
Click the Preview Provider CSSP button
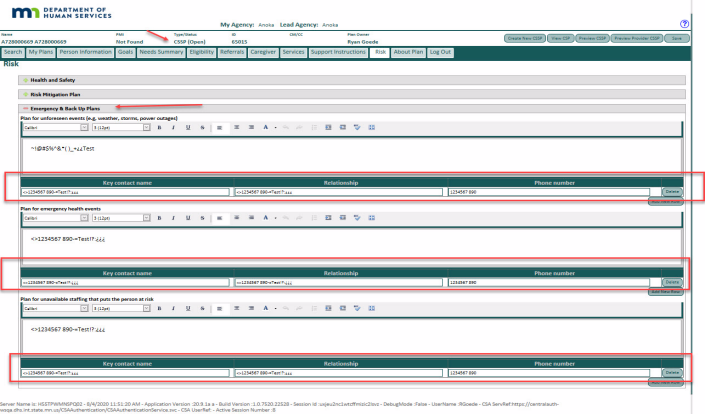(x=637, y=39)
